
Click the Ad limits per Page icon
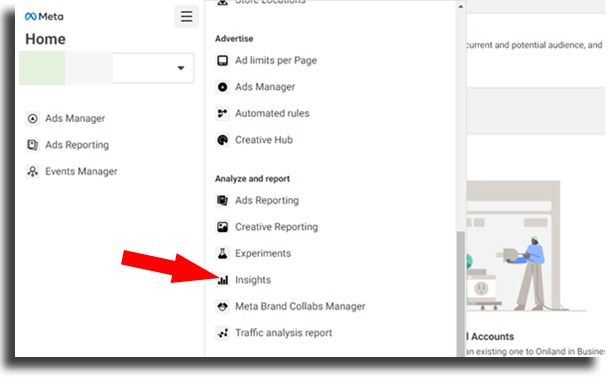click(223, 60)
